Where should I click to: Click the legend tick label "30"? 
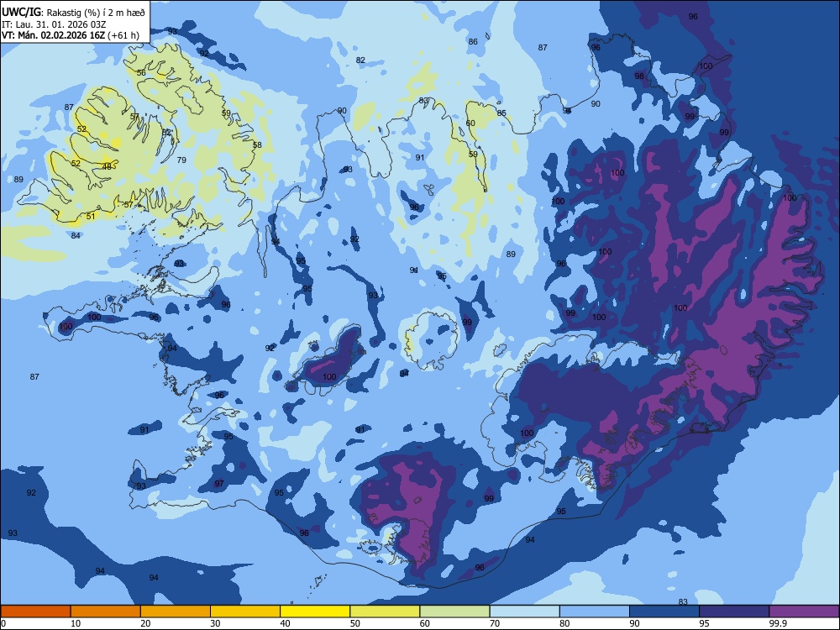215,623
